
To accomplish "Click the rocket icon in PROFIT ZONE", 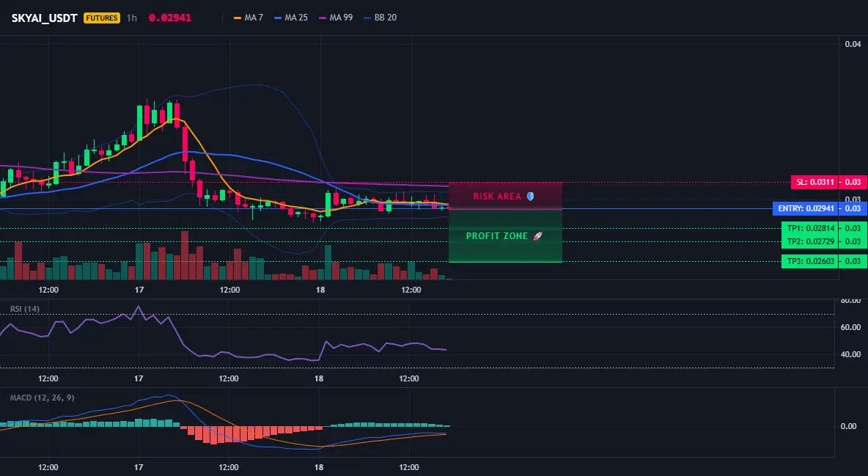I will [x=537, y=236].
